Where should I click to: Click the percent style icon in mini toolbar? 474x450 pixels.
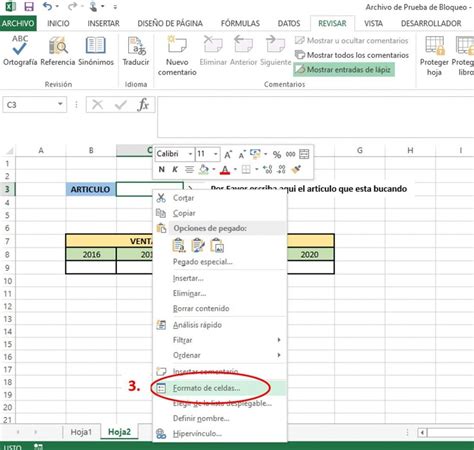pyautogui.click(x=277, y=154)
